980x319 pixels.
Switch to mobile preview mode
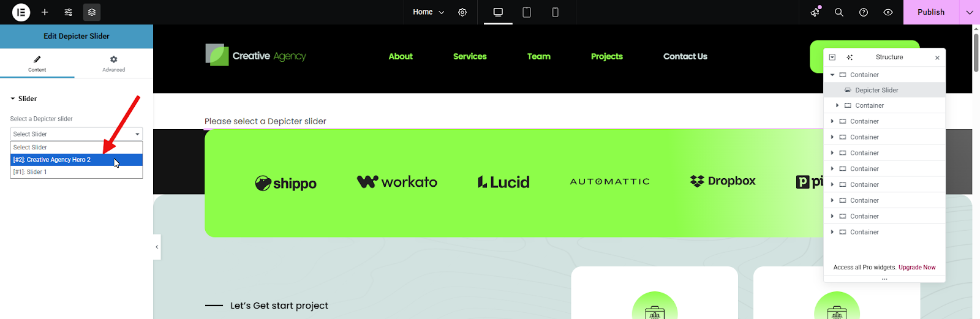point(555,12)
